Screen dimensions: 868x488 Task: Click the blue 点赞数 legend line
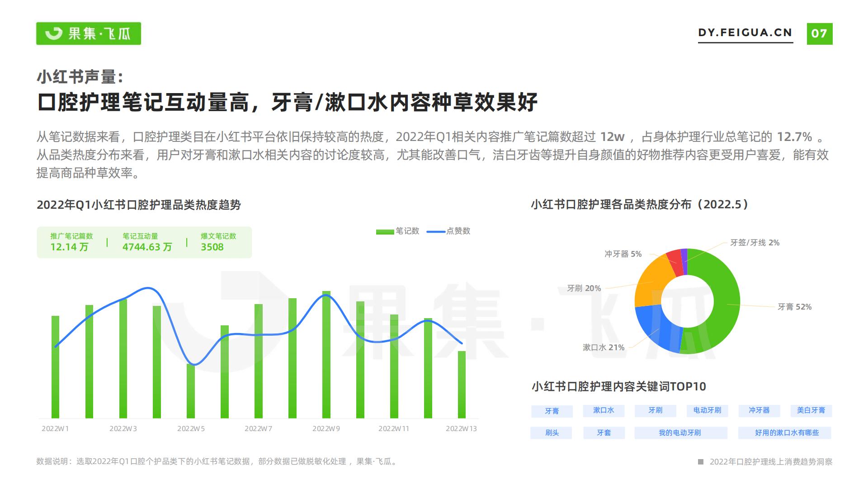[436, 232]
